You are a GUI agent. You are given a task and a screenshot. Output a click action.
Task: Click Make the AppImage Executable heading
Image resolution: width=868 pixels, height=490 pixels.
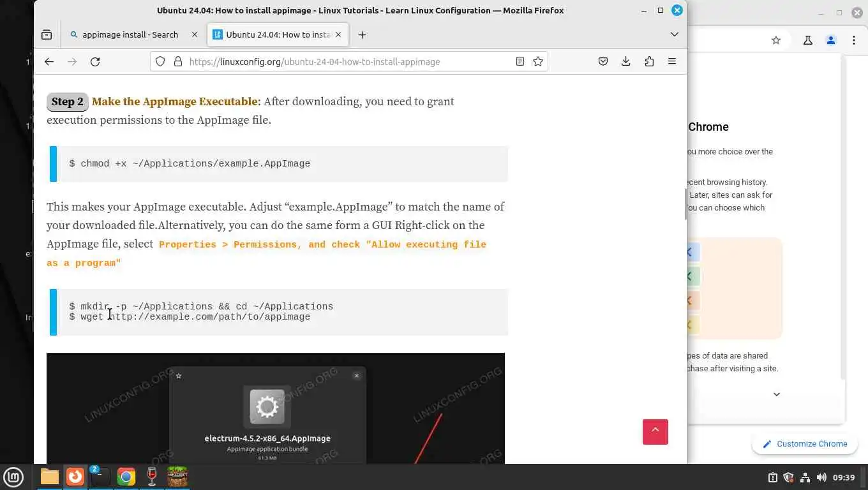176,101
